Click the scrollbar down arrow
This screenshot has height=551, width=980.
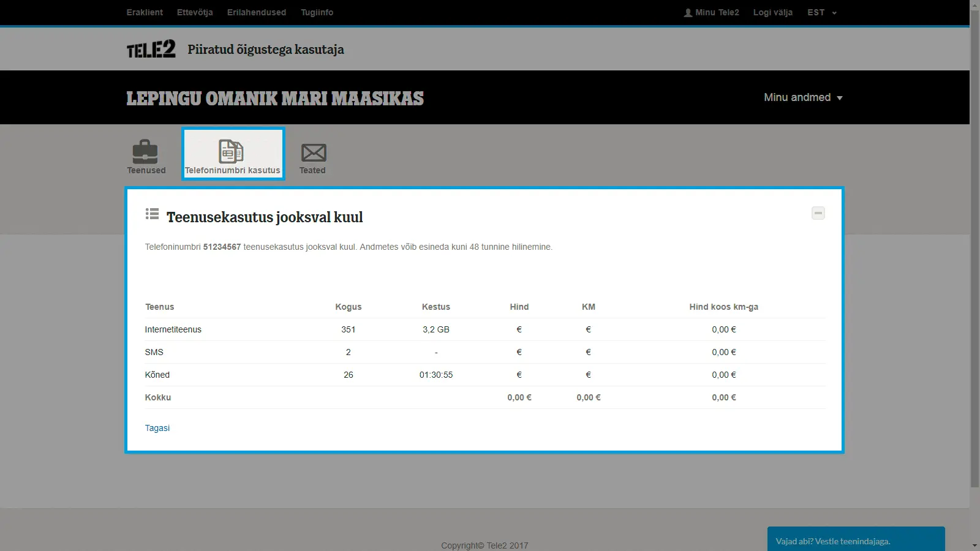(974, 545)
